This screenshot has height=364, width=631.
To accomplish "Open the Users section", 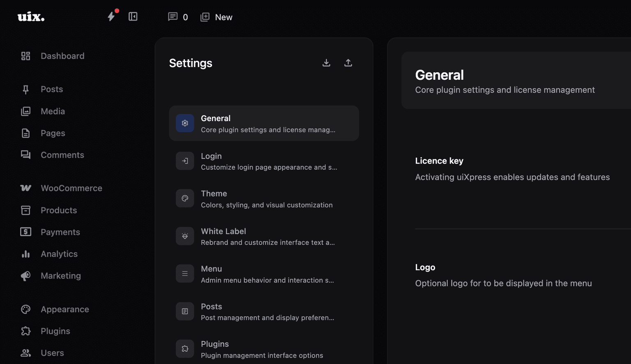I will (x=52, y=352).
